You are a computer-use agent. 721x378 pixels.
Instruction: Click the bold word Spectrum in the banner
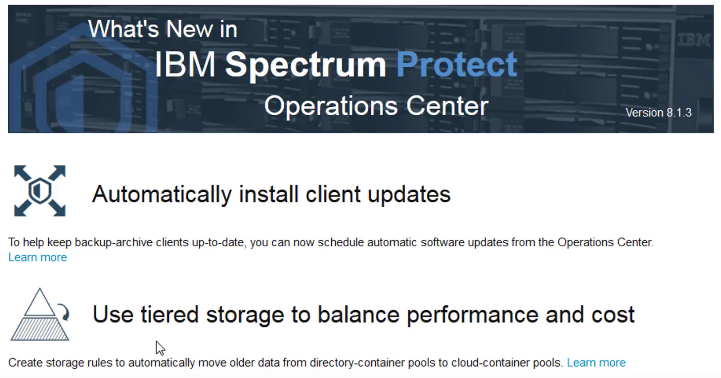[305, 65]
